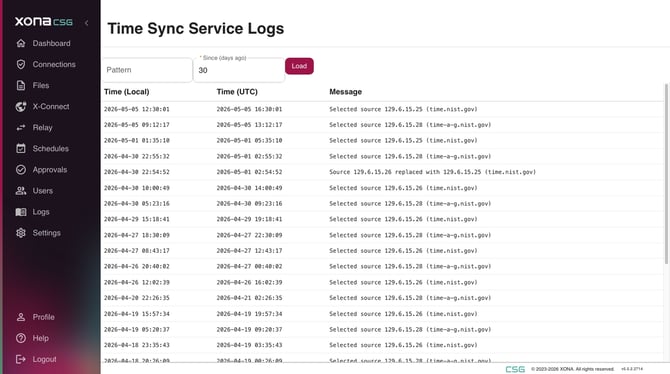Image resolution: width=670 pixels, height=374 pixels.
Task: Open the Logs section
Action: point(41,212)
